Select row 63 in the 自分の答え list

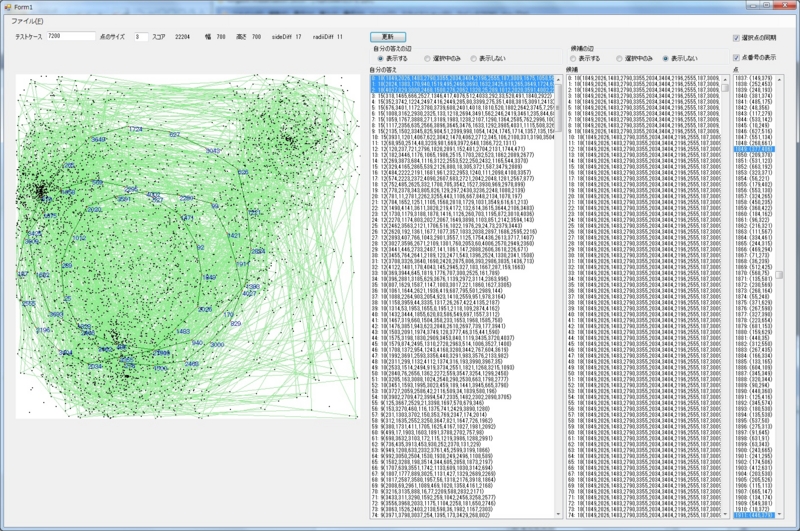(x=462, y=450)
